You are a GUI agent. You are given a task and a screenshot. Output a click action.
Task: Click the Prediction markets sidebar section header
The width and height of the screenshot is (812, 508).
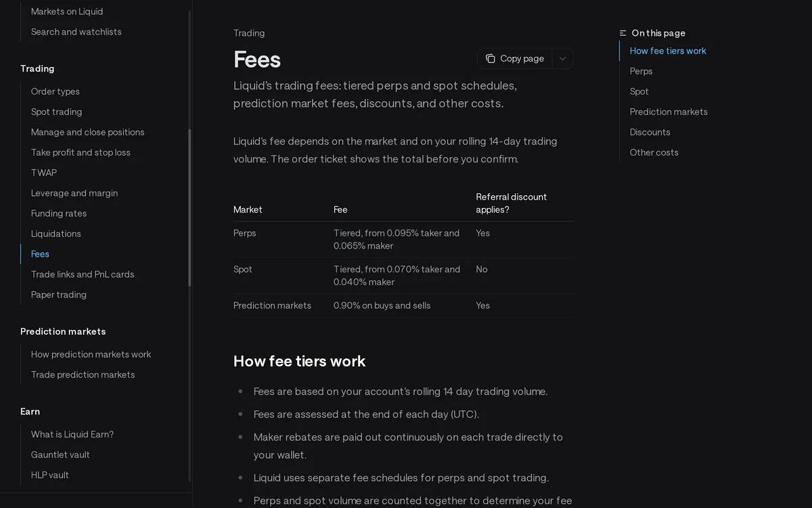[63, 331]
